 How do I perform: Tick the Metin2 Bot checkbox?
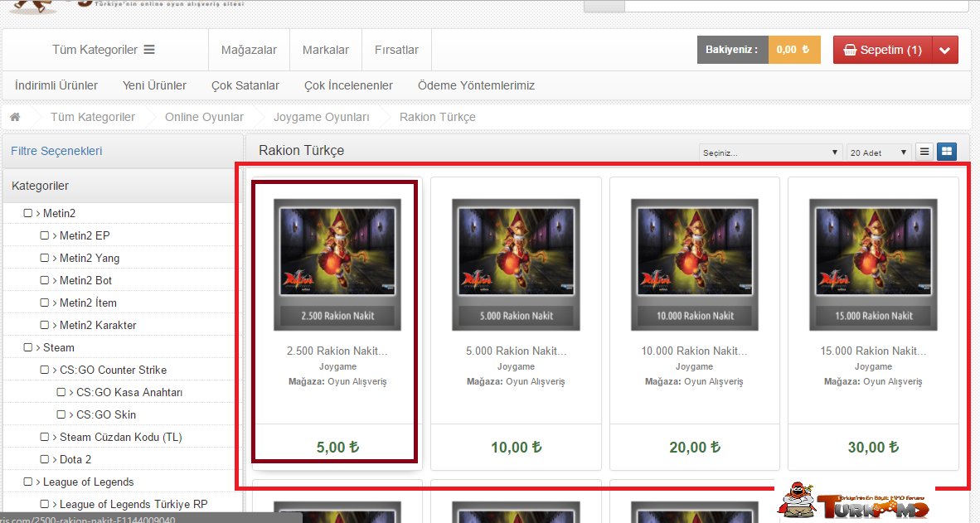(45, 280)
